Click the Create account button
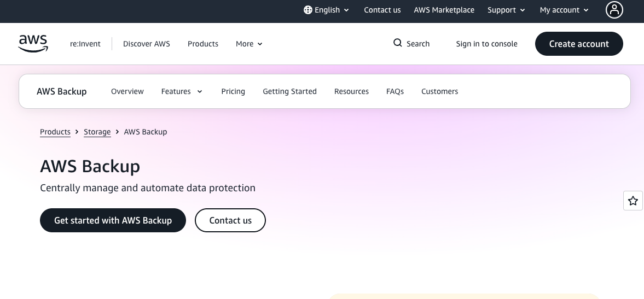This screenshot has height=299, width=644. coord(579,44)
